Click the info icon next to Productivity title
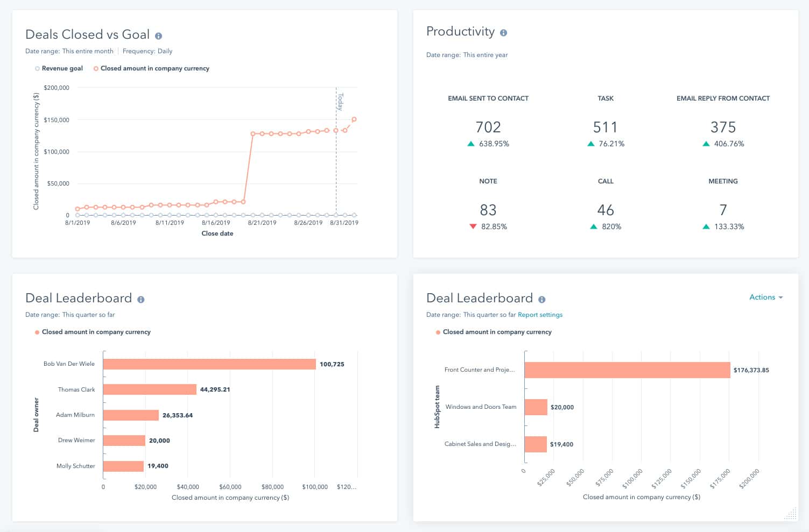 pos(503,32)
